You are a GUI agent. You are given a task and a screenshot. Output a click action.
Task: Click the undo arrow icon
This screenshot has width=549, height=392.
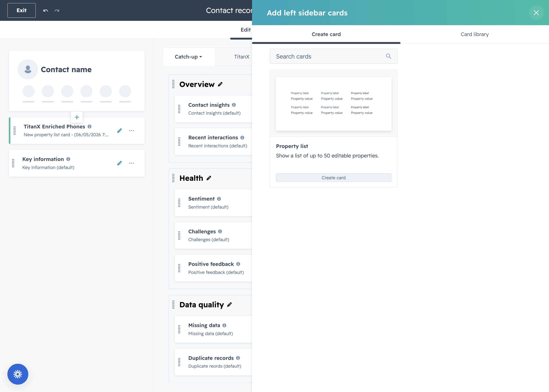[46, 10]
